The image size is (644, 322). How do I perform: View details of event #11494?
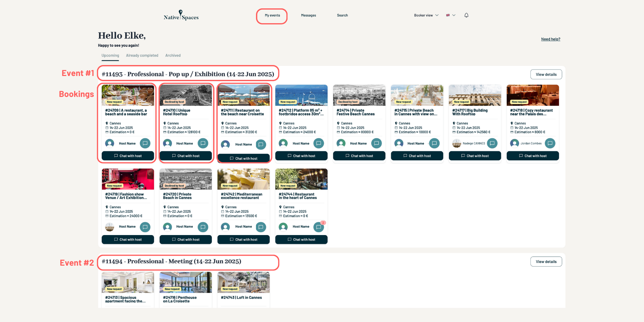click(546, 262)
